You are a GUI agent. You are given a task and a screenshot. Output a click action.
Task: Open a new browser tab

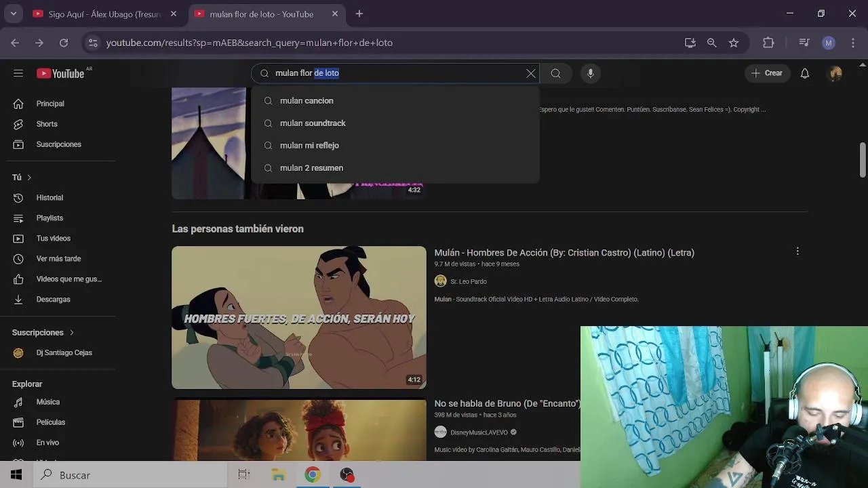click(359, 14)
